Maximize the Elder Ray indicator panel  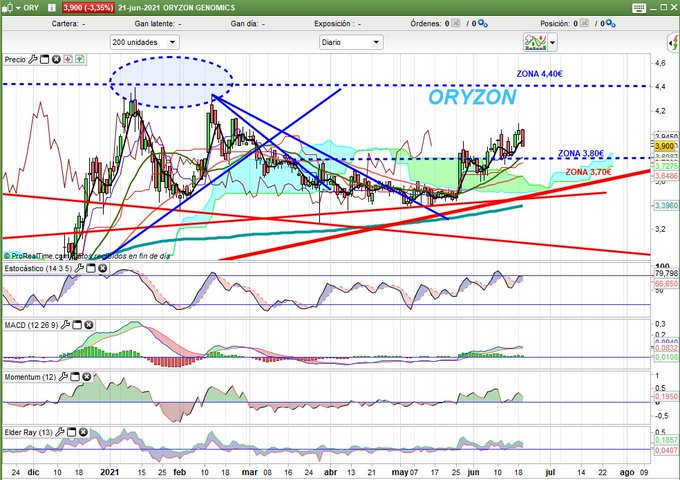[71, 432]
